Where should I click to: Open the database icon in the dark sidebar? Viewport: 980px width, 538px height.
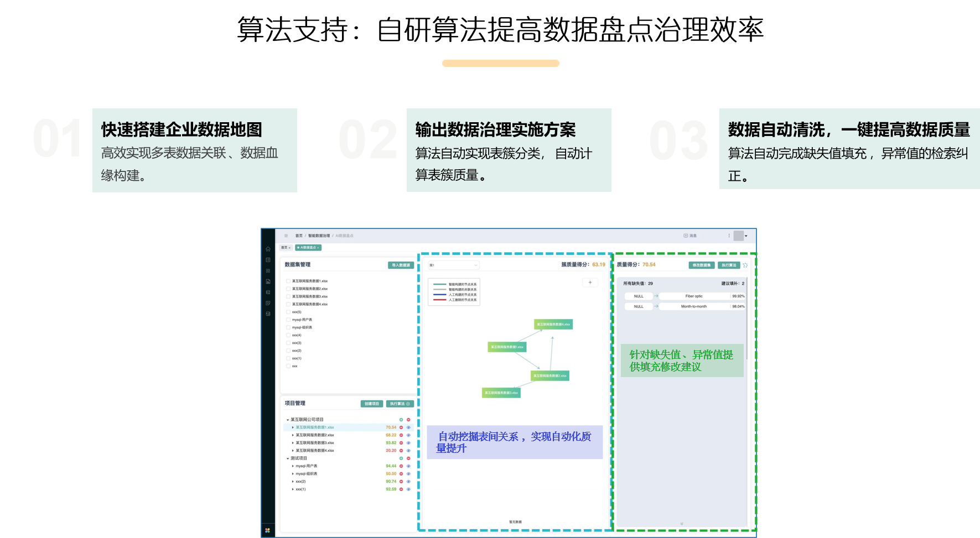click(x=268, y=292)
